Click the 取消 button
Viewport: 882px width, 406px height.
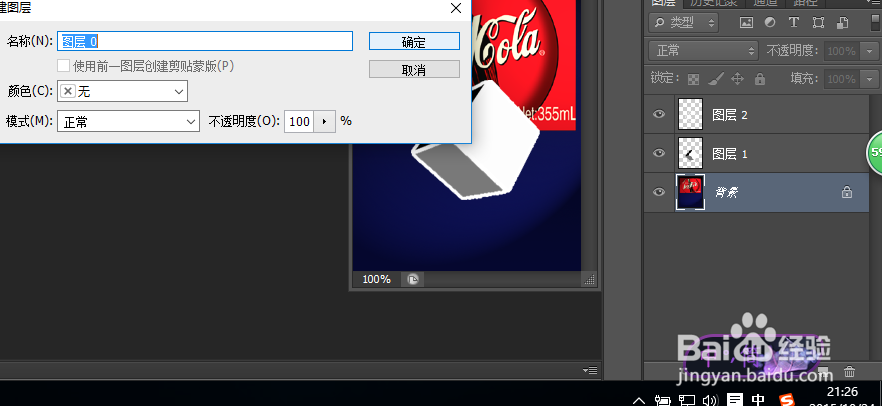414,70
